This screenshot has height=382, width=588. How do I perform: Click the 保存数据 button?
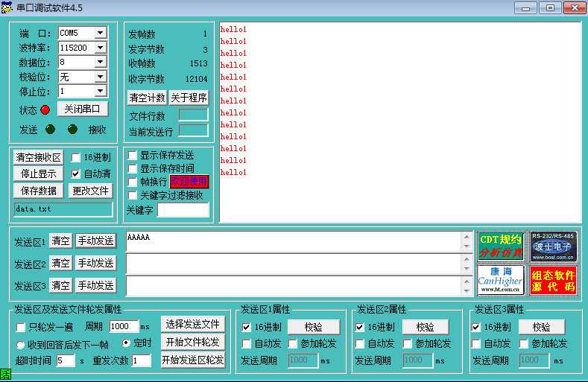point(38,191)
